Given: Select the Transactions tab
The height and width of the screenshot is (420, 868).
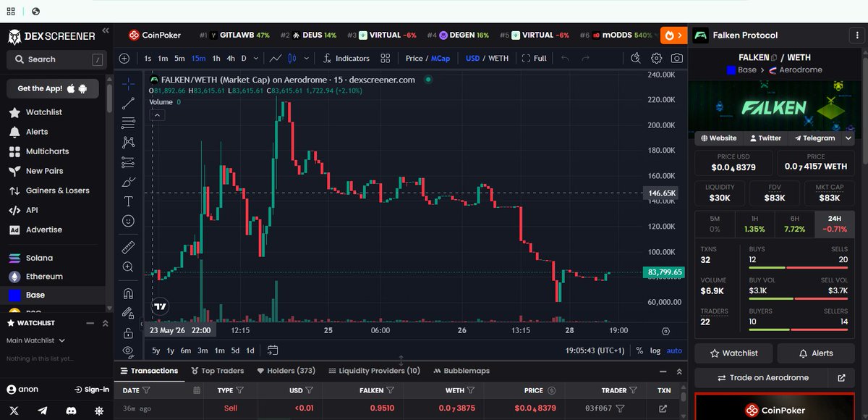Looking at the screenshot, I should (x=148, y=371).
